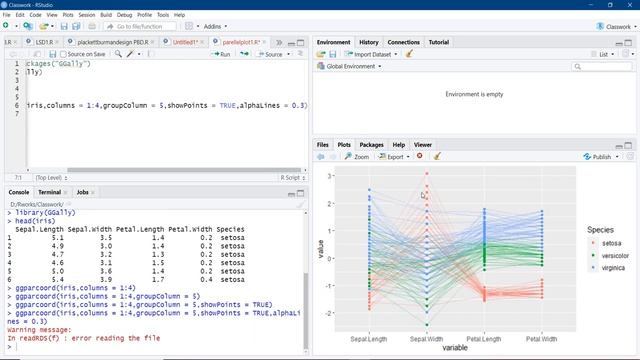Expand the Classwork project menu
The width and height of the screenshot is (640, 360).
(x=617, y=27)
